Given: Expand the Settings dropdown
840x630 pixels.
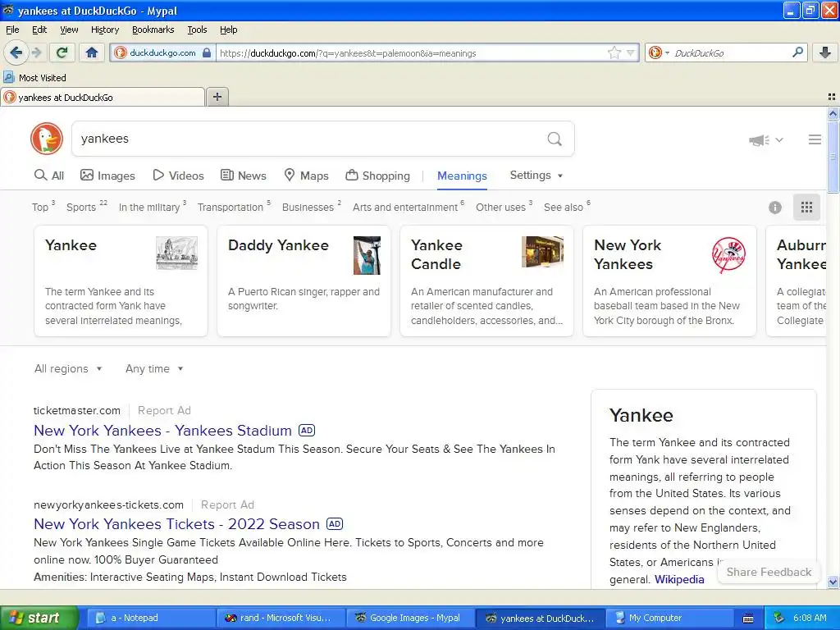Looking at the screenshot, I should (536, 176).
